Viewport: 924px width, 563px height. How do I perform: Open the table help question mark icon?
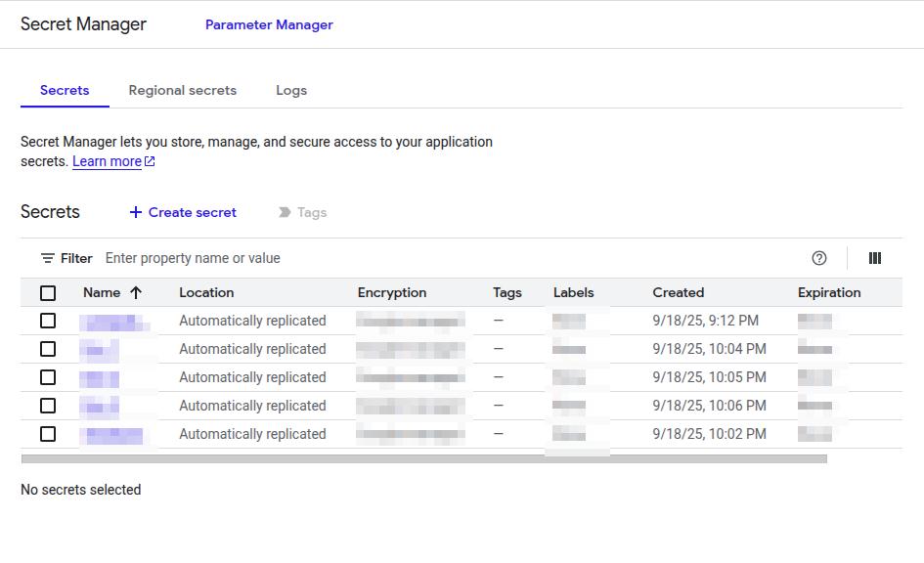[x=819, y=258]
